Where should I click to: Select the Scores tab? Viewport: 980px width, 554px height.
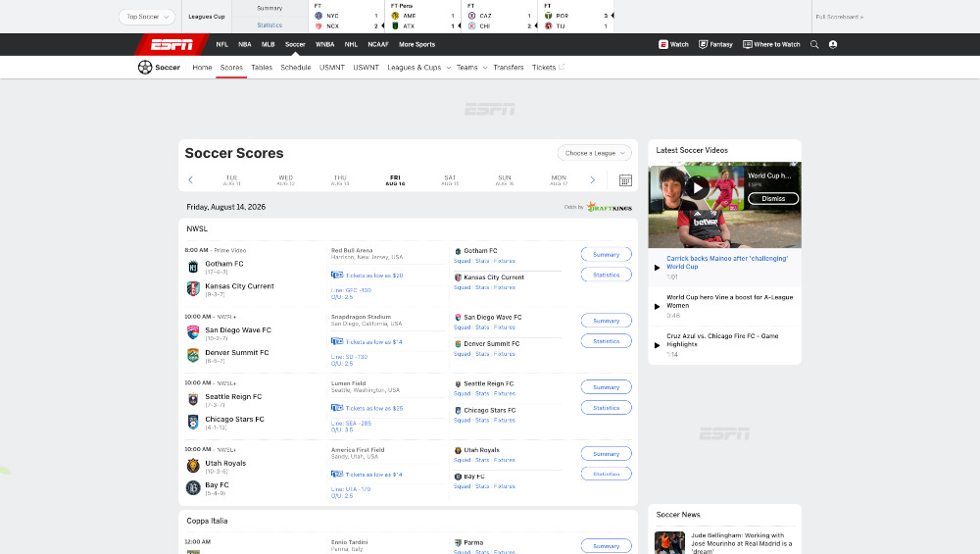(x=231, y=68)
